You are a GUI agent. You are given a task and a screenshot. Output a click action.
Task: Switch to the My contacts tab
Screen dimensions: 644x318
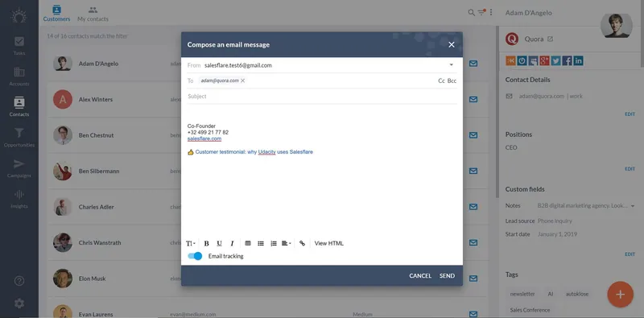[93, 14]
